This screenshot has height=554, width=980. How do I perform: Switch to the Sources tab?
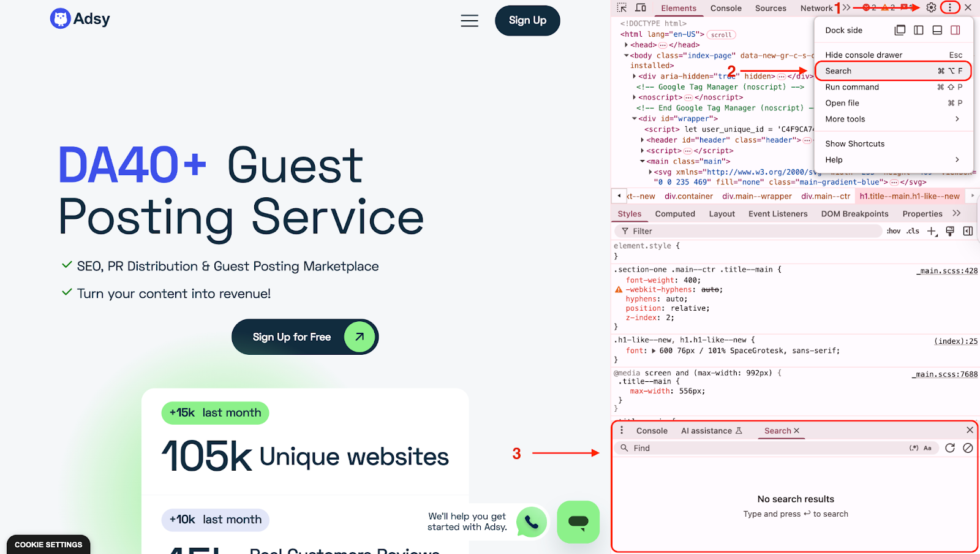[x=771, y=8]
